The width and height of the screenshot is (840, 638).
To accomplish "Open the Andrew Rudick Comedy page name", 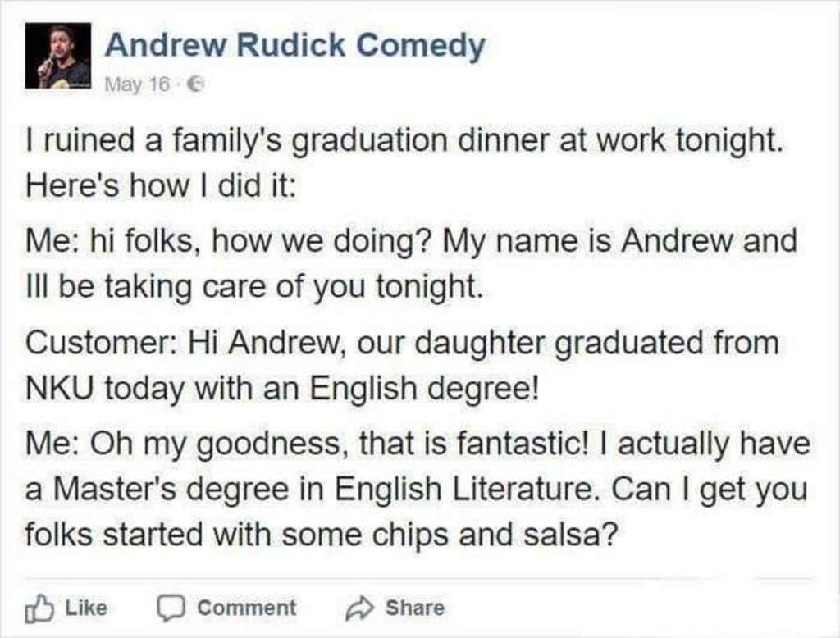I will point(294,45).
